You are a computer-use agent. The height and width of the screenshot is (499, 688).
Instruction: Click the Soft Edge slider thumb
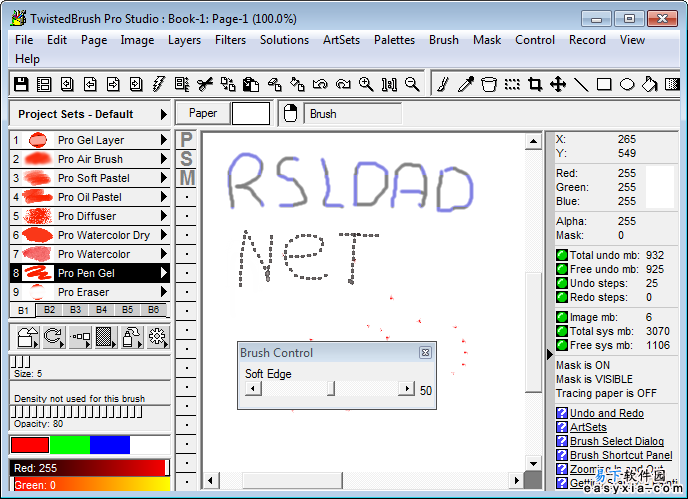pos(331,388)
